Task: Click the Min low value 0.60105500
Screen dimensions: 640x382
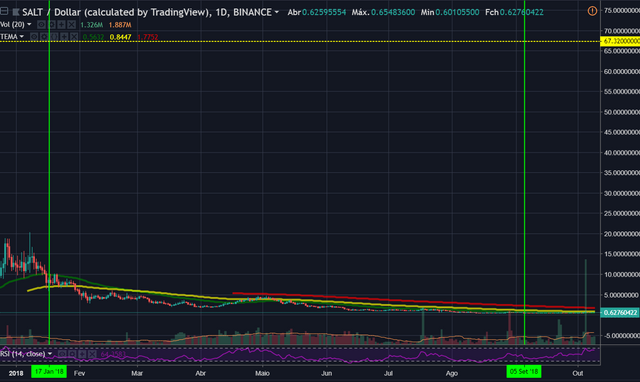Action: coord(457,12)
